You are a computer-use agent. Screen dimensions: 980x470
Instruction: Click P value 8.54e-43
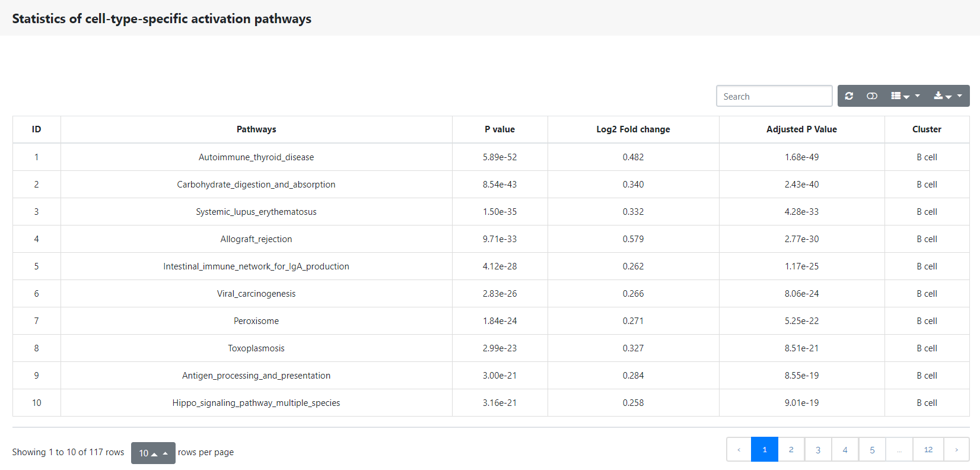[x=499, y=185]
